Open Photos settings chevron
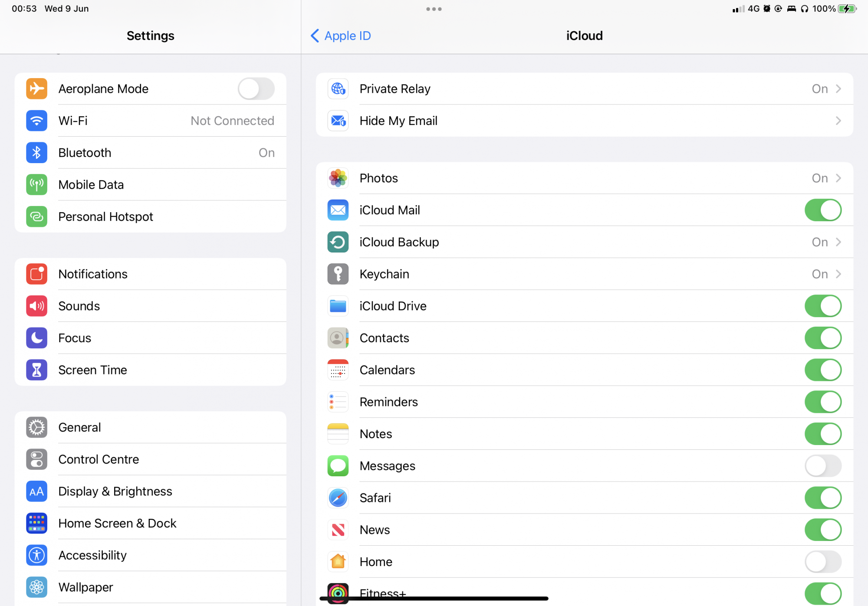The image size is (868, 606). [838, 178]
